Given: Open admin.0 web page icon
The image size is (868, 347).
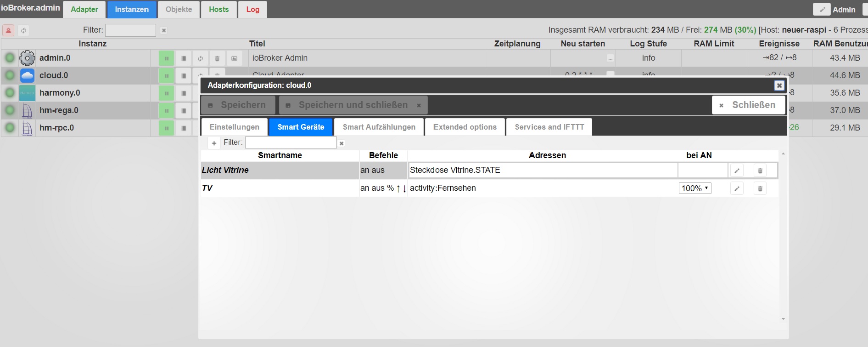Looking at the screenshot, I should click(x=234, y=58).
